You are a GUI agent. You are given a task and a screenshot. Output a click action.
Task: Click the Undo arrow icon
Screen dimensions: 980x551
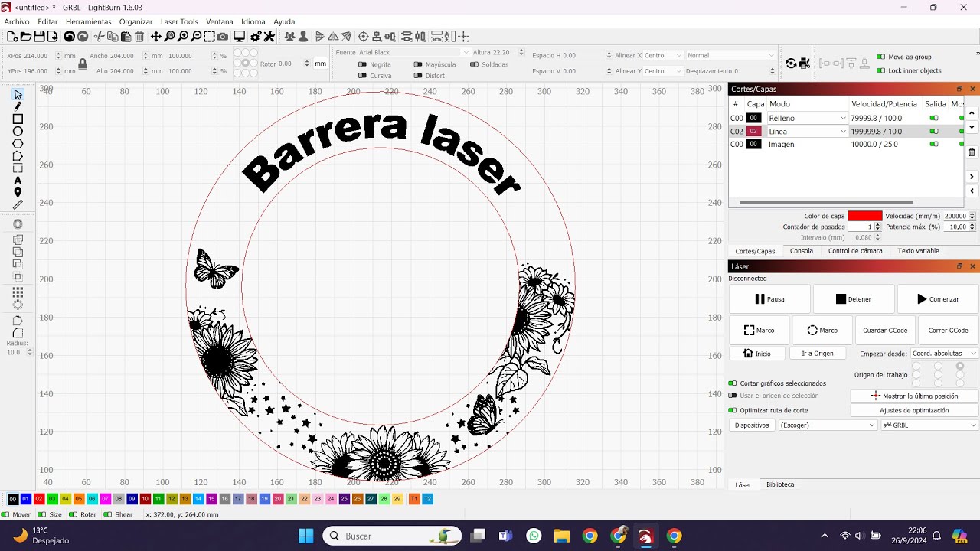(x=70, y=37)
